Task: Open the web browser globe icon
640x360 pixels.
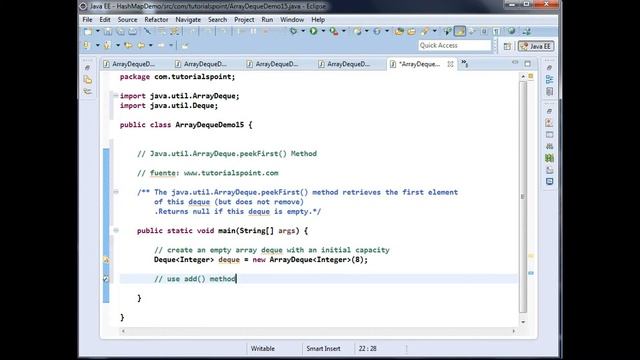Action: click(x=511, y=31)
